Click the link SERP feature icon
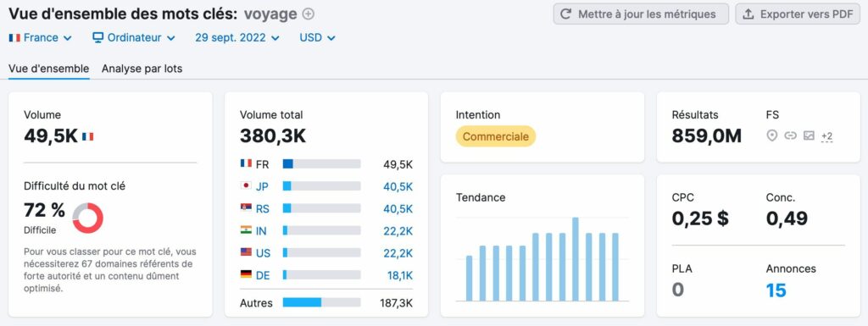 (x=791, y=135)
